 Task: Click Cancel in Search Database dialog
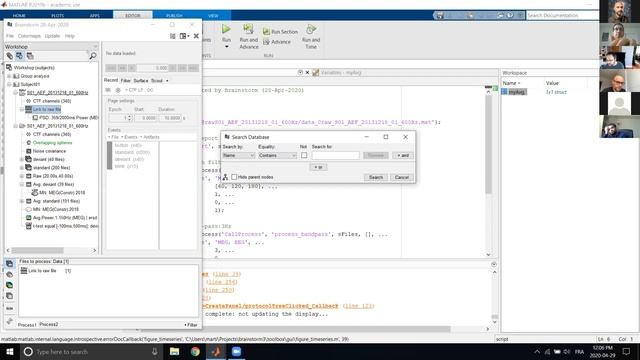pos(402,177)
